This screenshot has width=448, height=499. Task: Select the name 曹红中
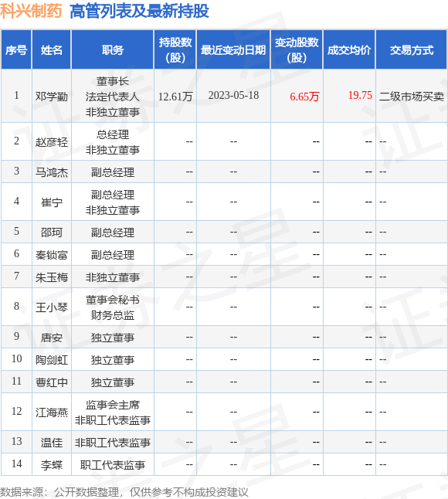pyautogui.click(x=52, y=382)
